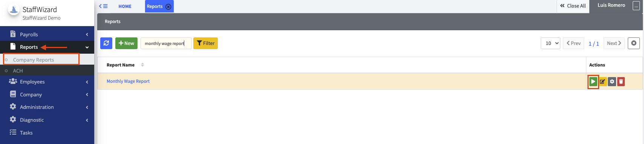Open the Monthly Wage Report link
The image size is (644, 144).
(x=128, y=81)
